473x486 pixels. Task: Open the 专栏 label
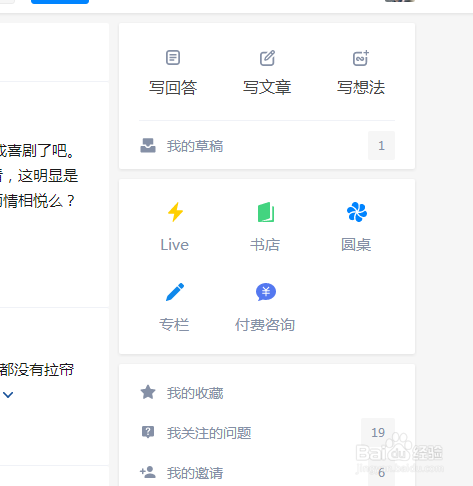pos(174,325)
